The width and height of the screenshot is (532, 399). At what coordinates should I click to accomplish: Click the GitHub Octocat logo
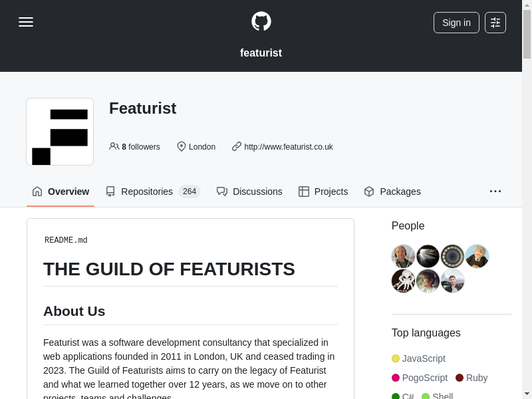click(261, 21)
